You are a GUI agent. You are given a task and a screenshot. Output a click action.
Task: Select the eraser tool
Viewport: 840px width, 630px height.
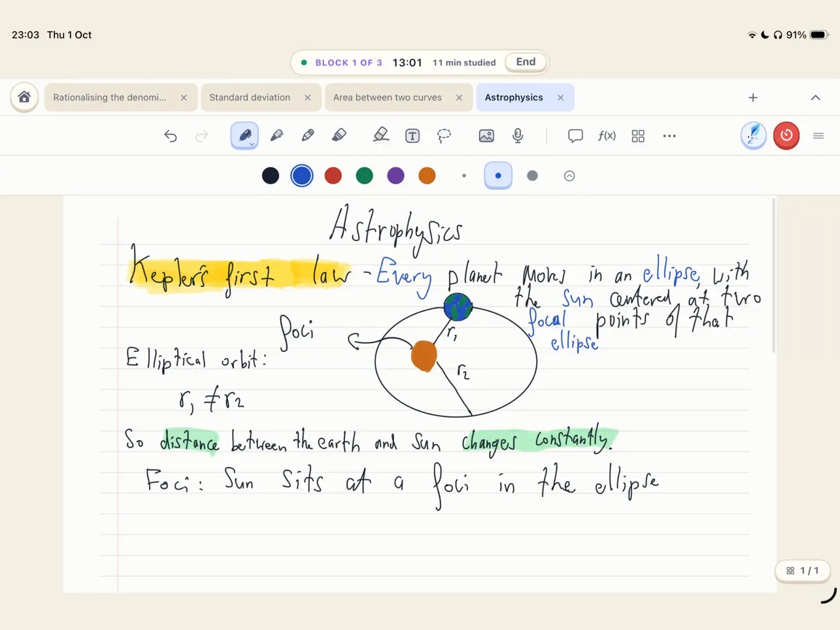coord(381,135)
